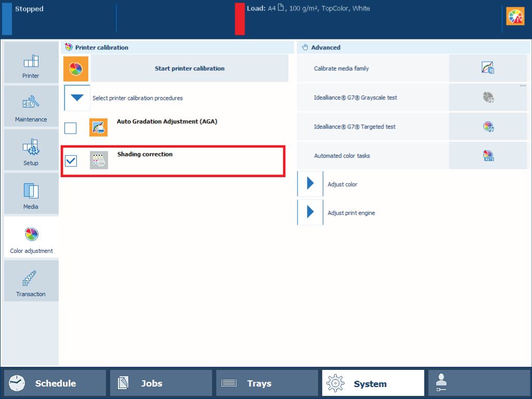The width and height of the screenshot is (532, 399).
Task: Switch to the Maintenance tab
Action: (x=31, y=107)
